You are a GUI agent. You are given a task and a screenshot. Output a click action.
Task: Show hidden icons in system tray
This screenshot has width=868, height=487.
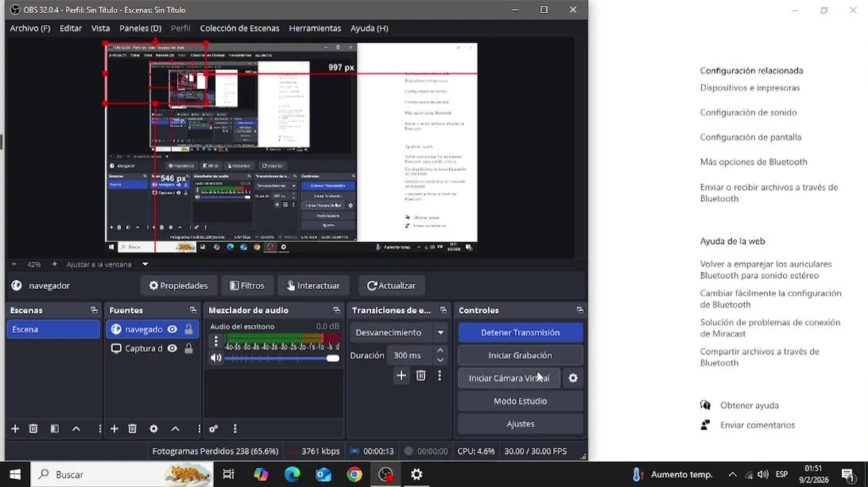pos(733,475)
